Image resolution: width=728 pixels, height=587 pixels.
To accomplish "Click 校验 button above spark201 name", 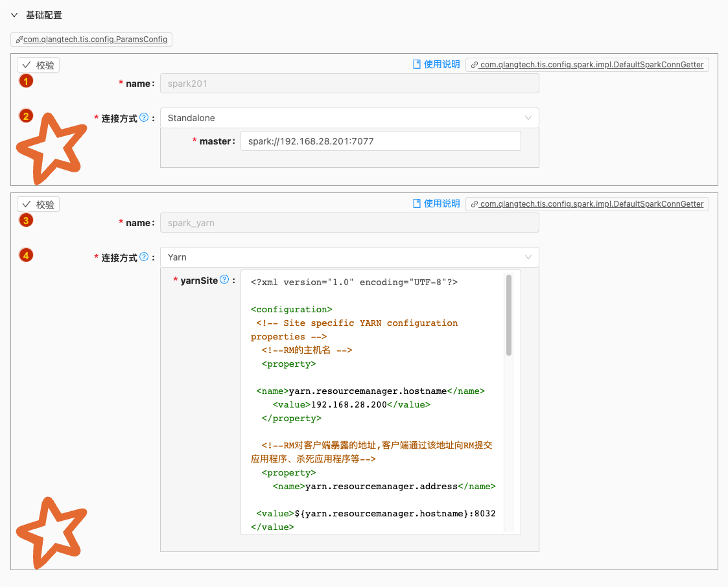I will click(38, 65).
